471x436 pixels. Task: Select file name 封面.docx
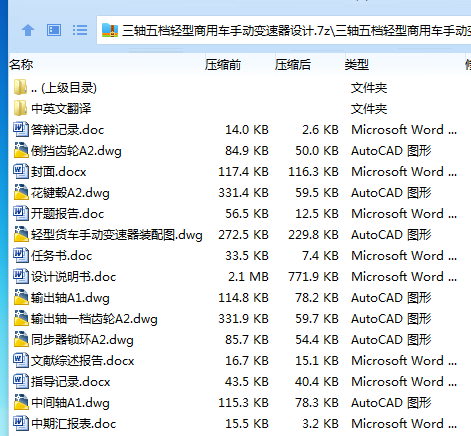pos(58,172)
